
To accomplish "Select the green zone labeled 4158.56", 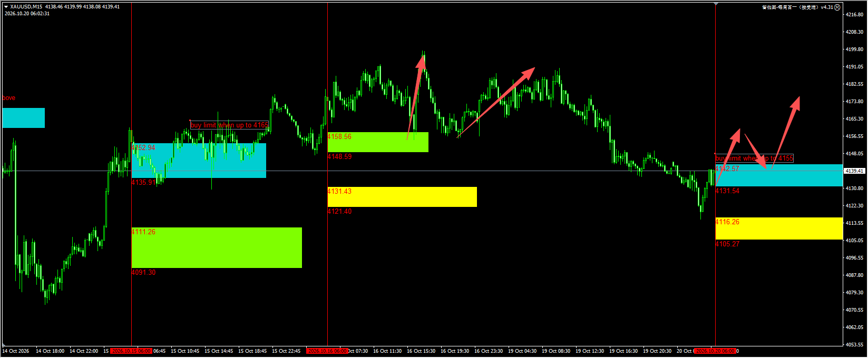I will [x=378, y=142].
